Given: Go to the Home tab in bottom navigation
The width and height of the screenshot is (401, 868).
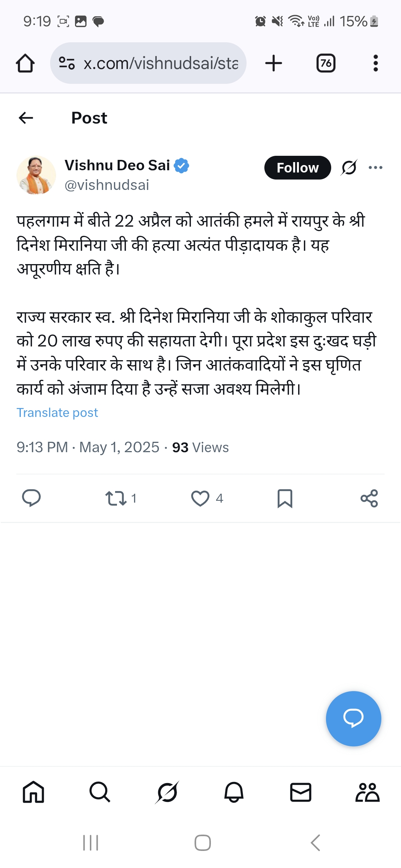Looking at the screenshot, I should point(33,792).
